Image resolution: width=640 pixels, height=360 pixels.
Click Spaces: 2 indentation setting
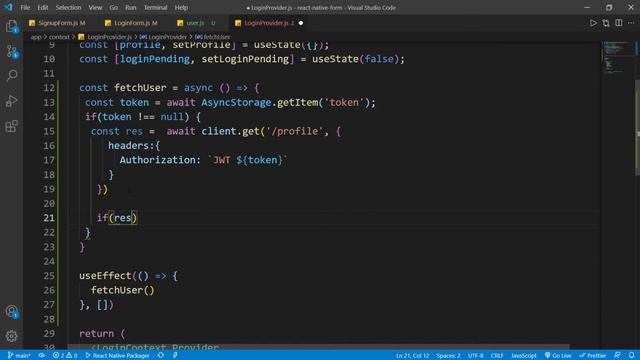point(448,356)
